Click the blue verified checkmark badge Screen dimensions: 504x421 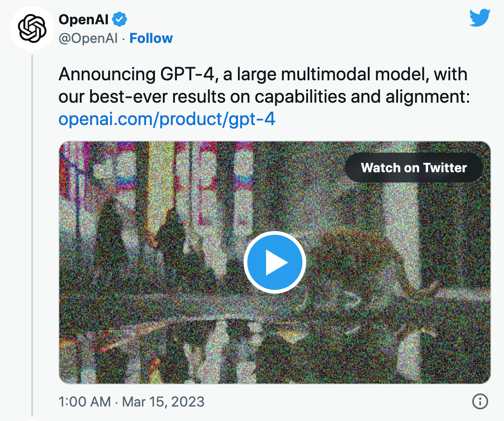coord(120,20)
